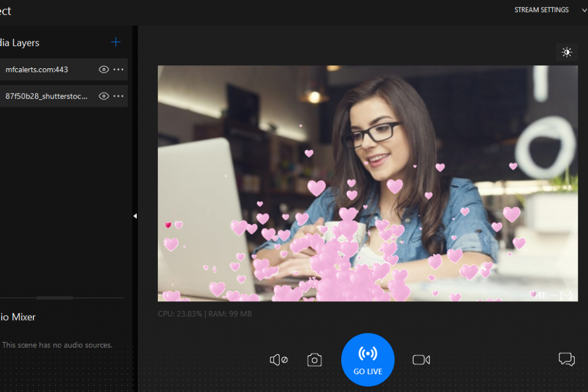The width and height of the screenshot is (588, 392).
Task: Mute audio with speaker icon
Action: [x=278, y=360]
